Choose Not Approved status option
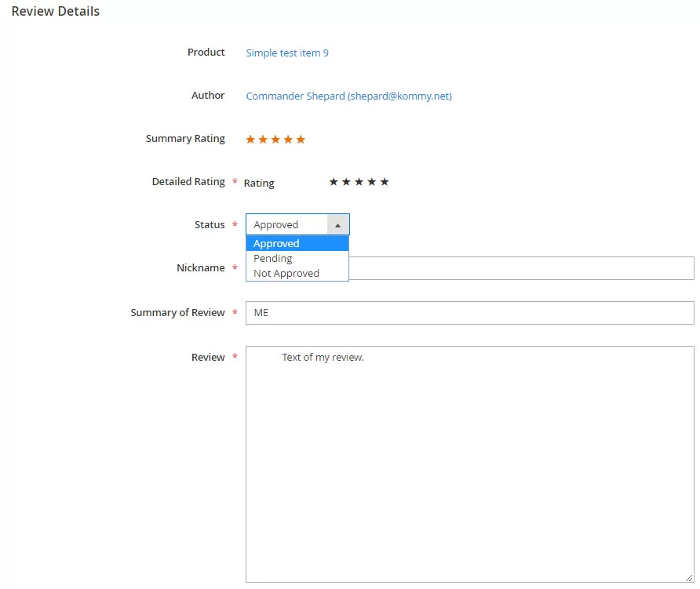Screen dimensions: 700x589 297,273
